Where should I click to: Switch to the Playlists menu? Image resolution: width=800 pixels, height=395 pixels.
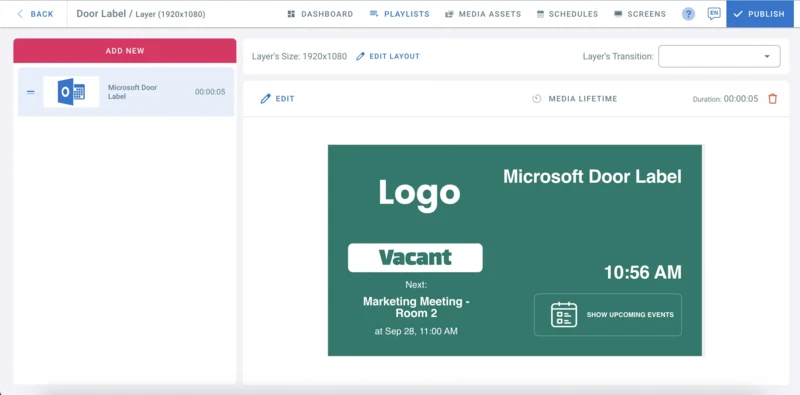point(407,14)
